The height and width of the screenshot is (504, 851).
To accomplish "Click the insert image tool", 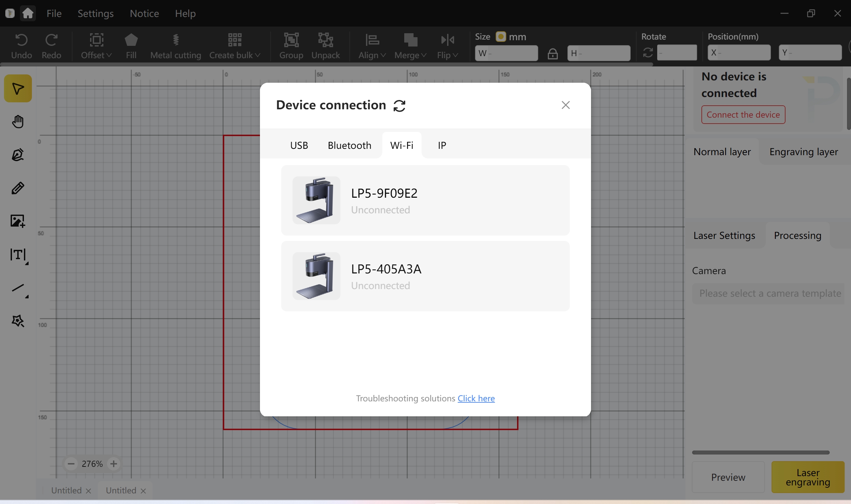I will pyautogui.click(x=18, y=221).
